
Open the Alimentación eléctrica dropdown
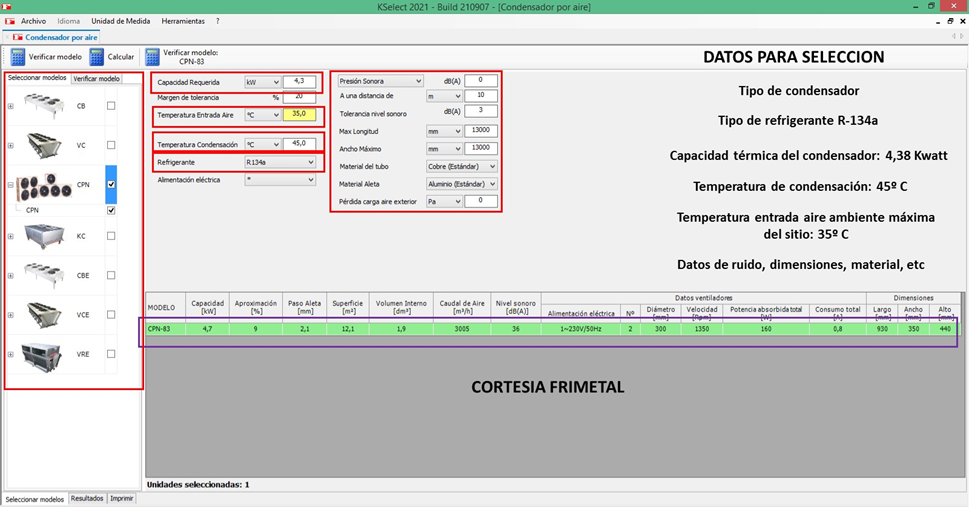tap(280, 180)
